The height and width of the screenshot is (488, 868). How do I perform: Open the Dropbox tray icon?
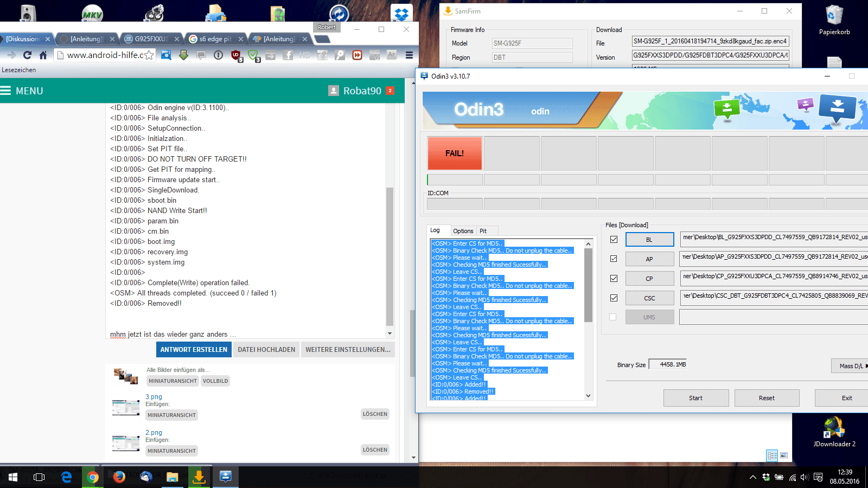(766, 477)
